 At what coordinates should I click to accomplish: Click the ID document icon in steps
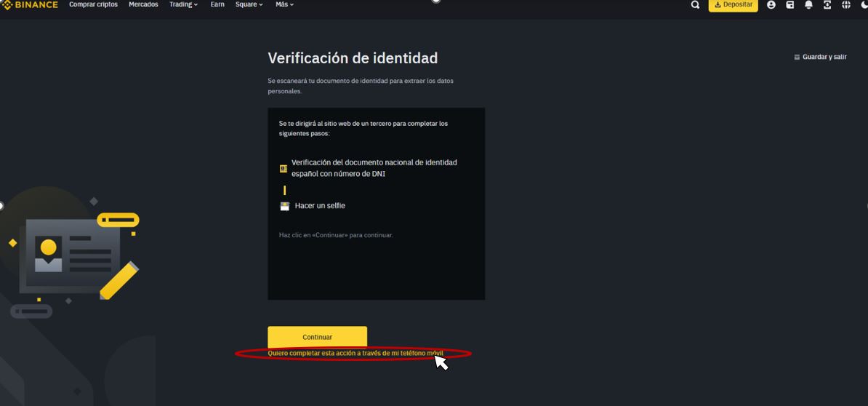pos(284,169)
